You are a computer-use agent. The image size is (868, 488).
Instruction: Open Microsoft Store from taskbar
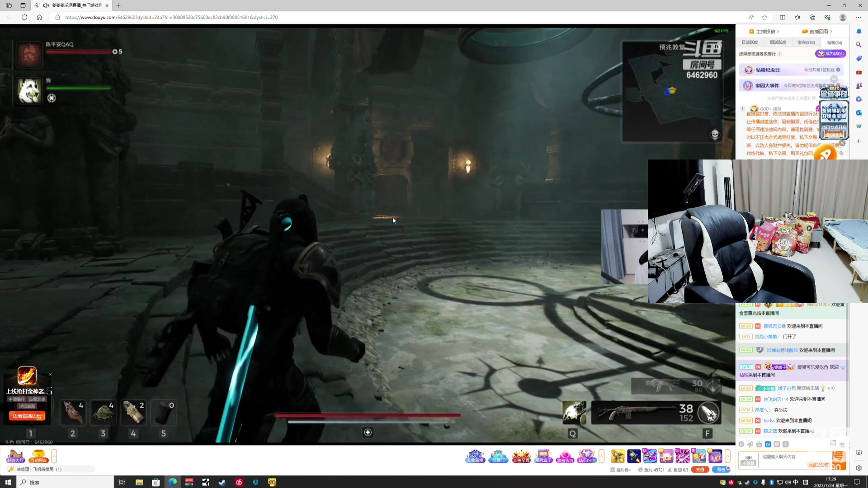tap(156, 482)
